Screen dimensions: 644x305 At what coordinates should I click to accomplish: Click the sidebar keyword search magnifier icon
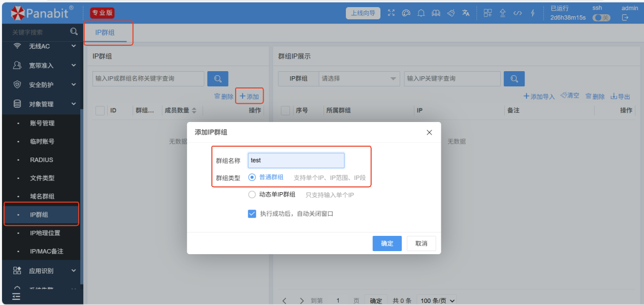74,32
